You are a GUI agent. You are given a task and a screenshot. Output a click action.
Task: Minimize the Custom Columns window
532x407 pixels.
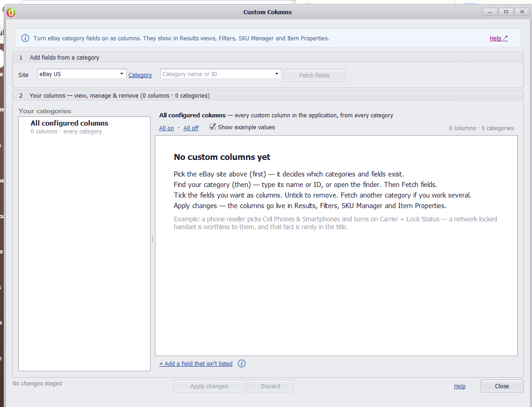point(490,12)
